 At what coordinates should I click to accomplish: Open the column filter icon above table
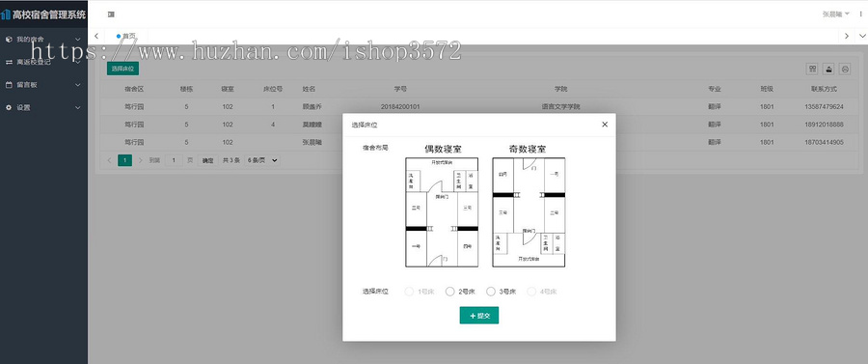(x=812, y=69)
